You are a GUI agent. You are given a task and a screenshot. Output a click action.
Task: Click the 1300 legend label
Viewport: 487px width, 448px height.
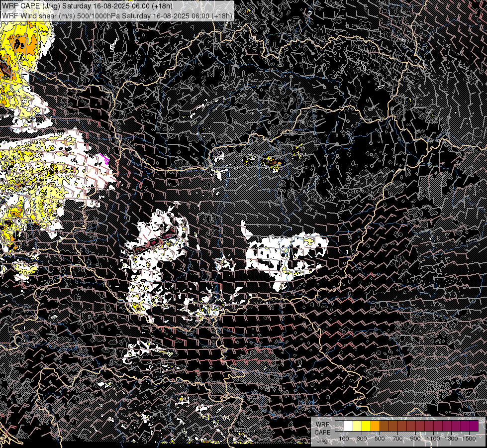click(x=451, y=439)
